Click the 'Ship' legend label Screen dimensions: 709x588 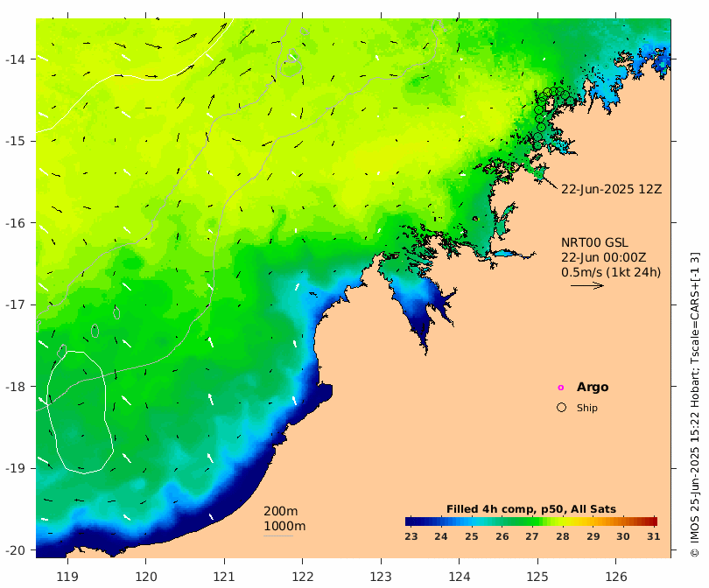pyautogui.click(x=587, y=408)
